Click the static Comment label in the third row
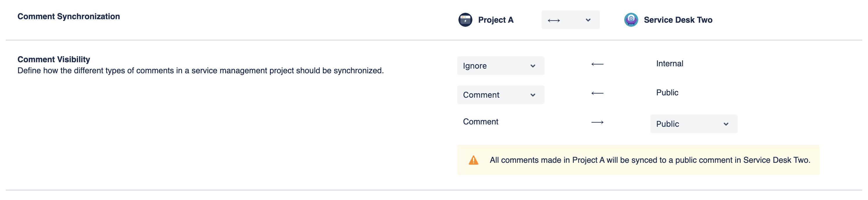868x200 pixels. point(480,122)
